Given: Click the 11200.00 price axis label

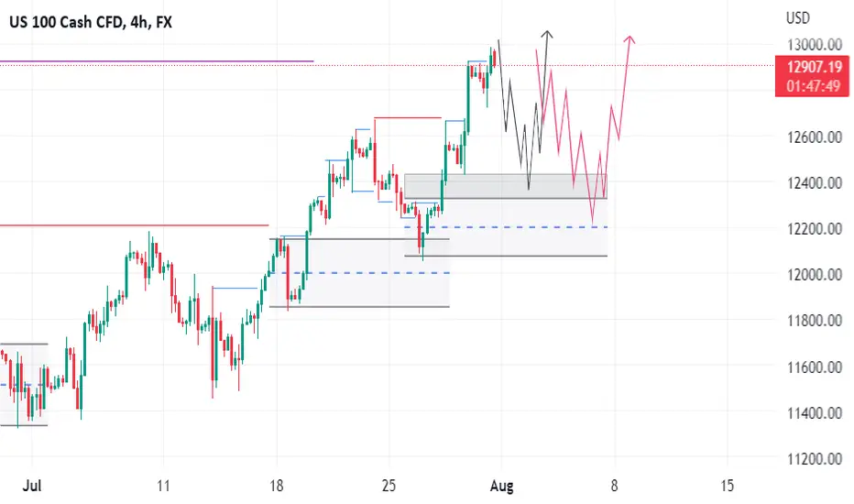Looking at the screenshot, I should (815, 459).
